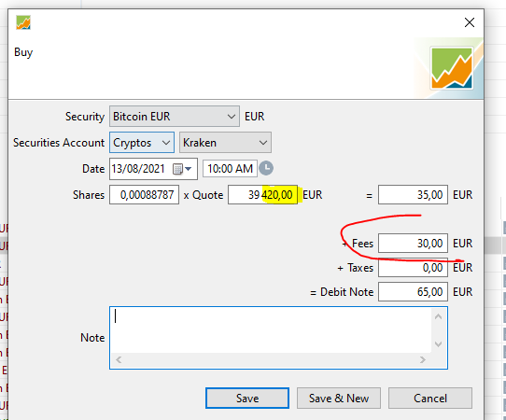Screen dimensions: 506x420
Task: Click the Fees amount field
Action: point(413,243)
